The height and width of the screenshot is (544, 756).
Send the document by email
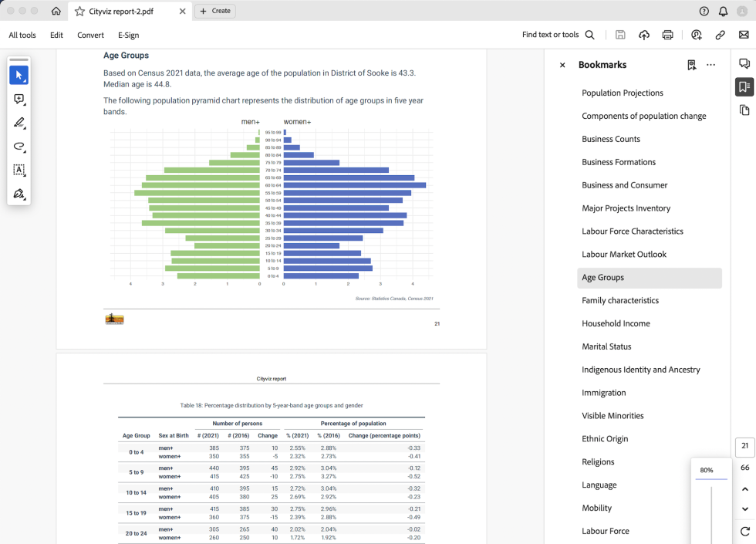coord(744,35)
